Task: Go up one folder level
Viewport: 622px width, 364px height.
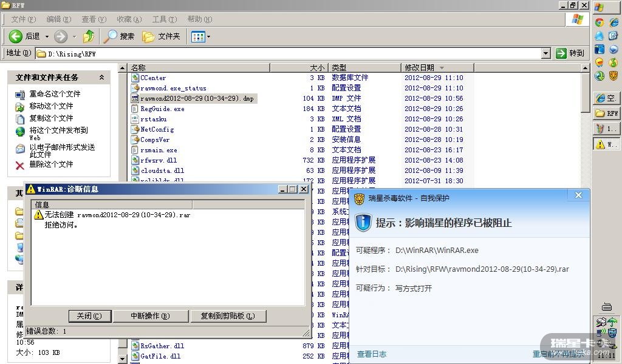Action: (x=89, y=36)
